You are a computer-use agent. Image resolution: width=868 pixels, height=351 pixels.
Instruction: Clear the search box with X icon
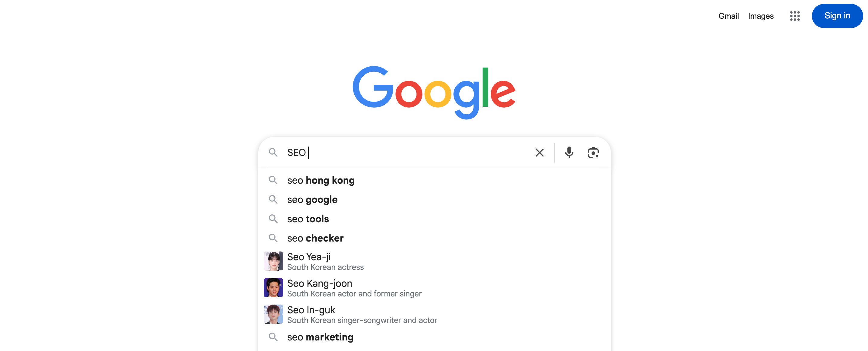[539, 153]
